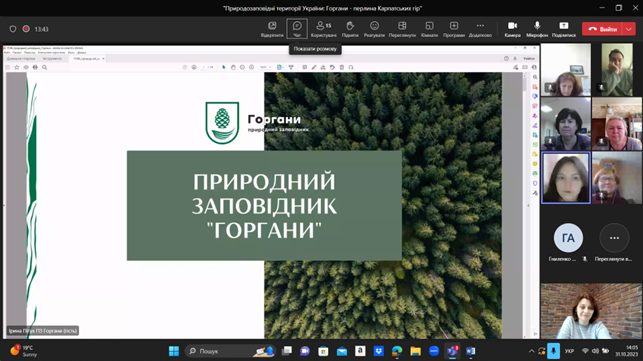The width and height of the screenshot is (643, 361).
Task: Open Microsoft Store from taskbar
Action: pyautogui.click(x=323, y=351)
